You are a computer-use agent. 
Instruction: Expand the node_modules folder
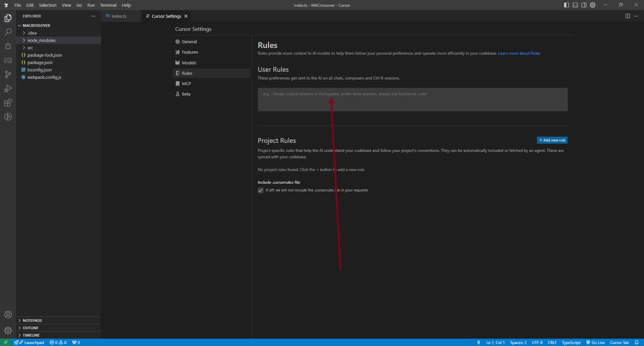tap(42, 40)
